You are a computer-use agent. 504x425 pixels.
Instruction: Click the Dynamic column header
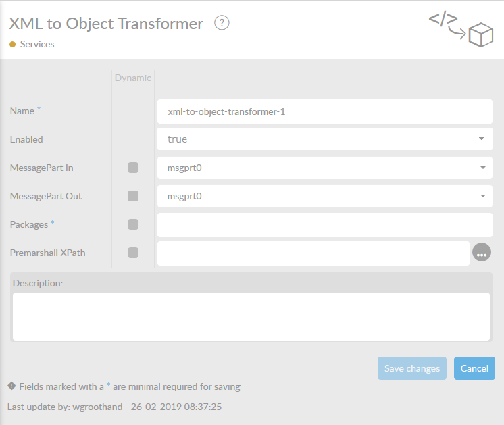[x=133, y=78]
